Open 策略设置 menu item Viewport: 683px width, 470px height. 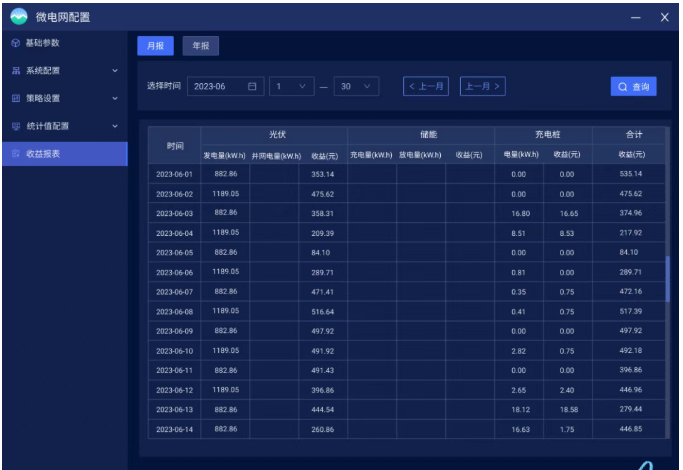[65, 98]
